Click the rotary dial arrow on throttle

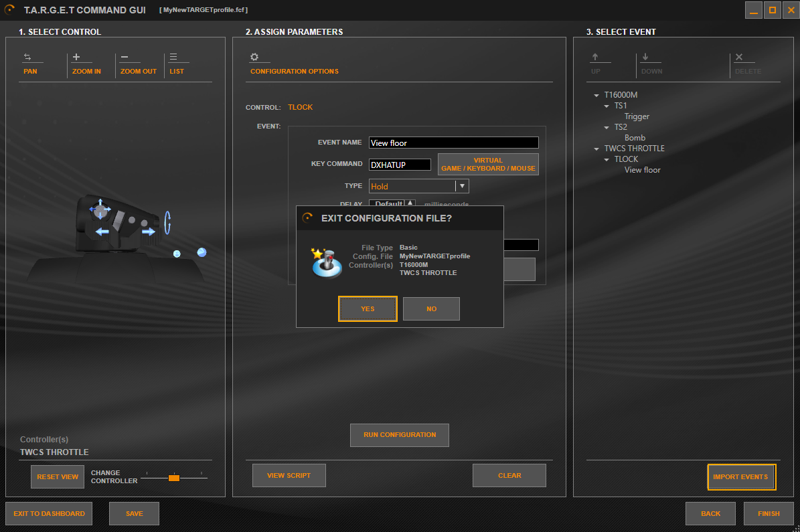167,223
